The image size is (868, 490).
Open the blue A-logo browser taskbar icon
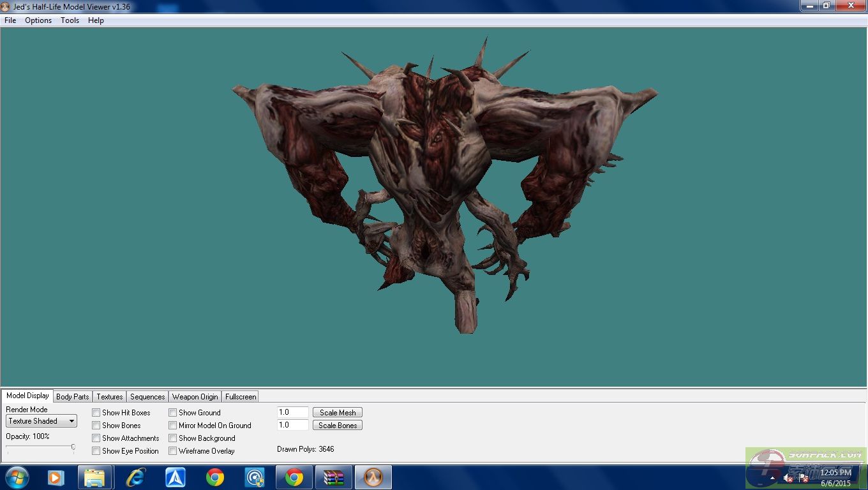[176, 477]
